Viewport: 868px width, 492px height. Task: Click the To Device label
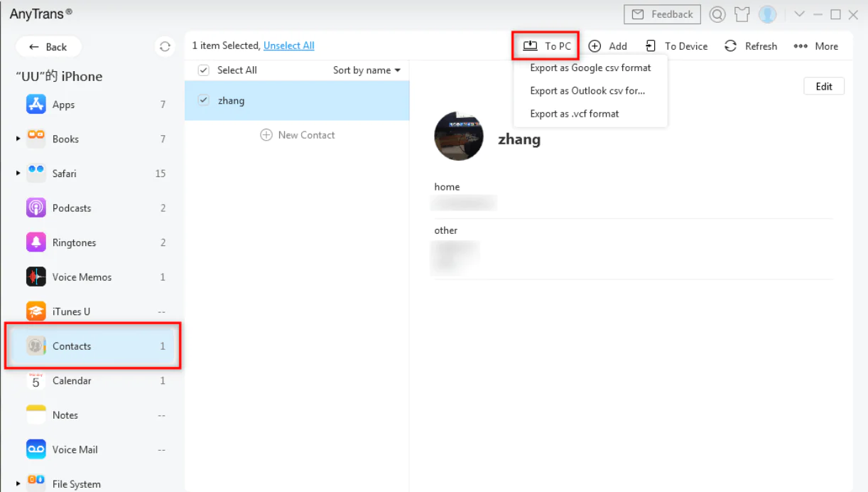(x=686, y=46)
